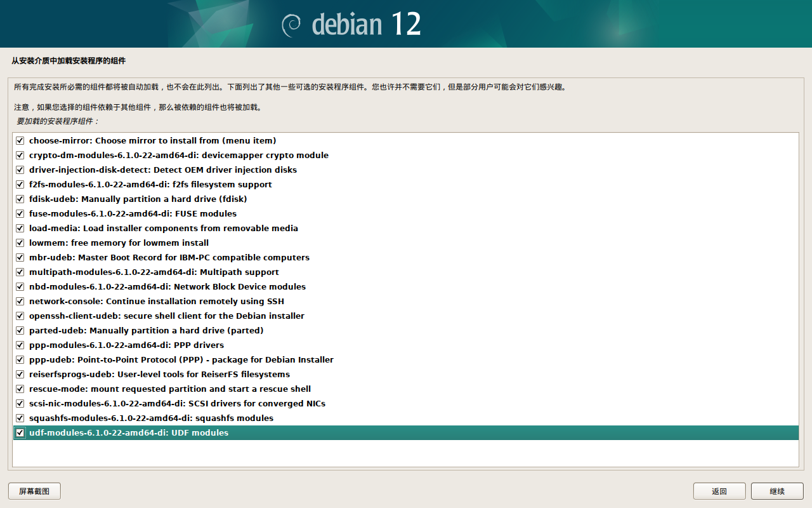The image size is (812, 508).
Task: Toggle crypto-dm-modules checkbox
Action: tap(20, 156)
